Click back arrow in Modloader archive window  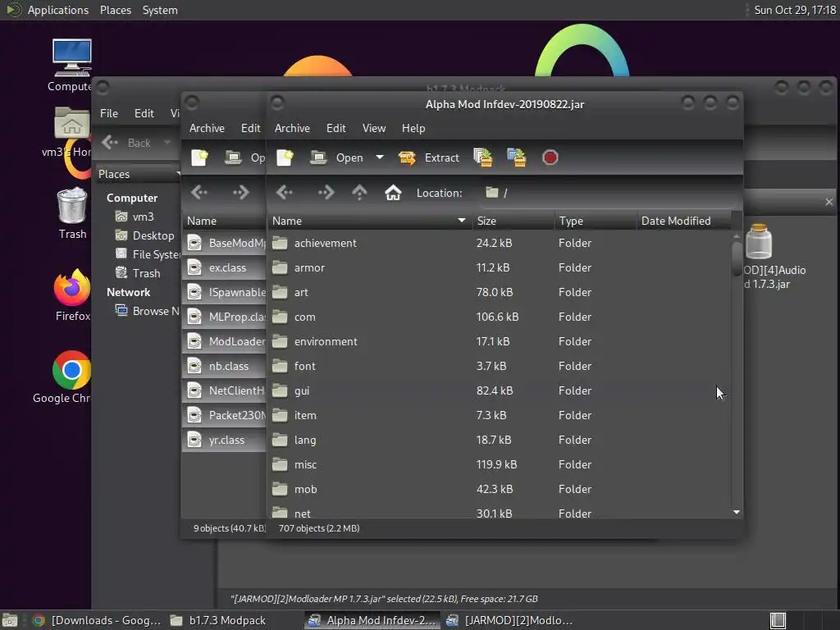point(199,192)
